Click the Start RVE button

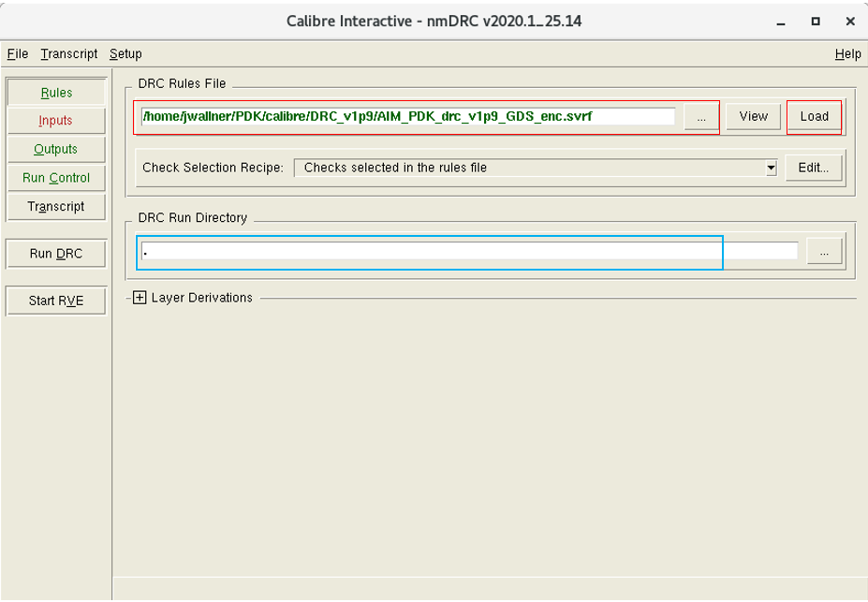pos(56,301)
